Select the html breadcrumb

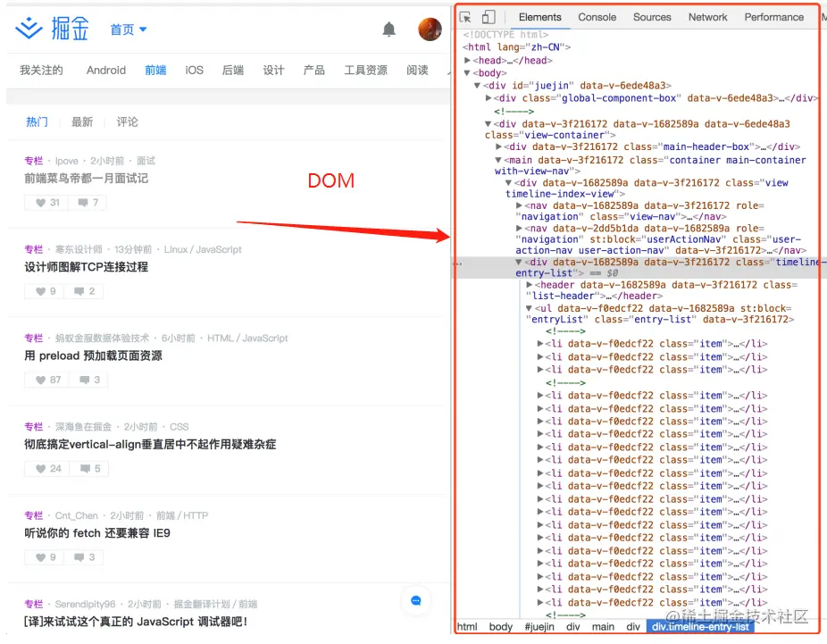click(x=467, y=627)
